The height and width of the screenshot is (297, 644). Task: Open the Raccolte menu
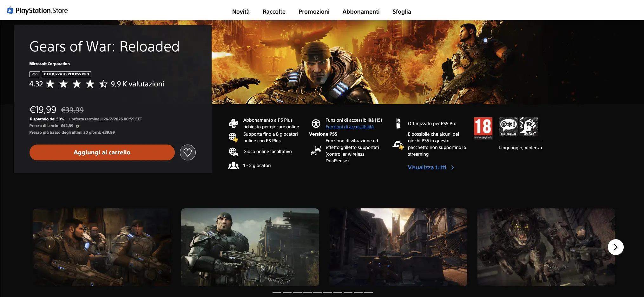click(274, 12)
